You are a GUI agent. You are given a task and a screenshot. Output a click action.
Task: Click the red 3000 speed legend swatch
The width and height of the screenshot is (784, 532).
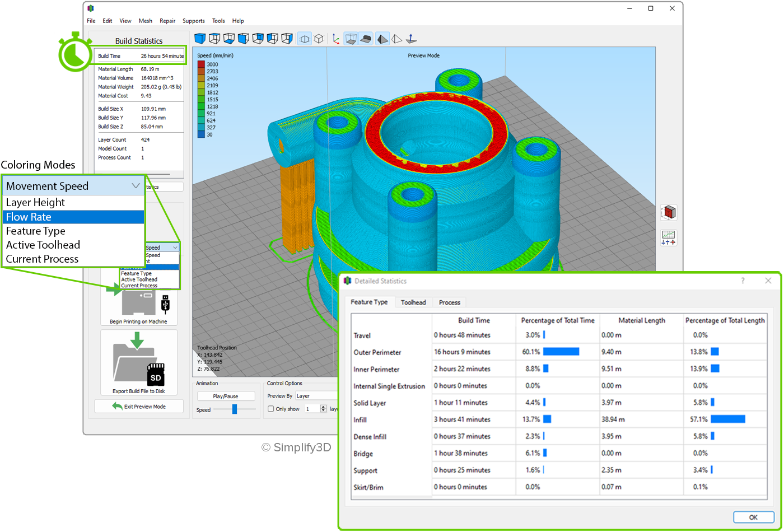(201, 64)
